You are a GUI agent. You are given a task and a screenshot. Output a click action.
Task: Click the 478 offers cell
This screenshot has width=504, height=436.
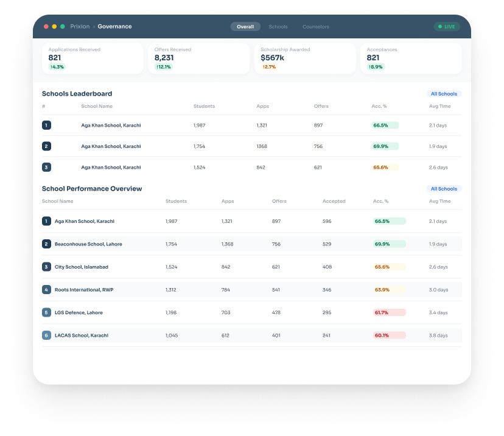[276, 312]
